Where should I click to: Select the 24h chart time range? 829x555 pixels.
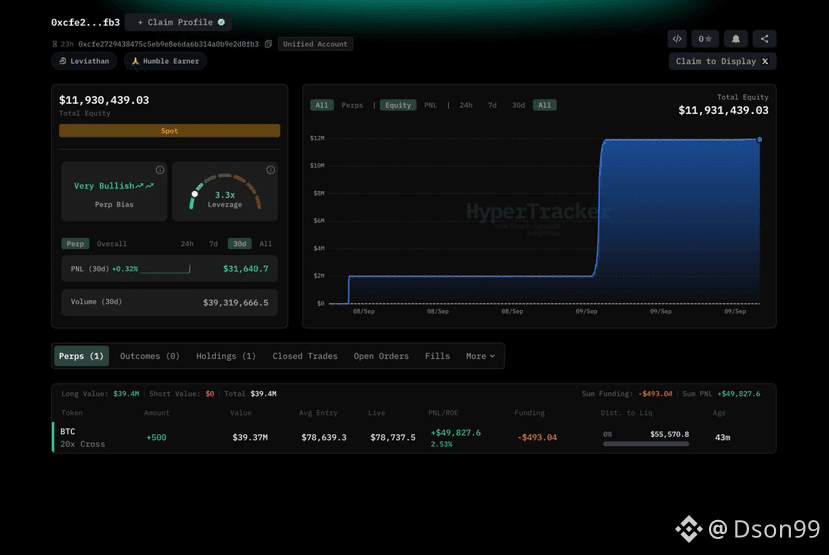pyautogui.click(x=466, y=105)
